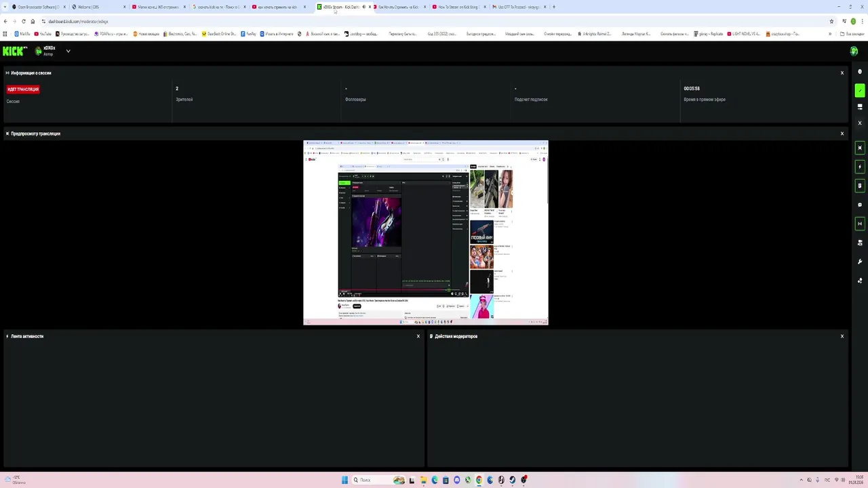Expand the xDXGx account dropdown chevron
The image size is (868, 488).
(68, 51)
